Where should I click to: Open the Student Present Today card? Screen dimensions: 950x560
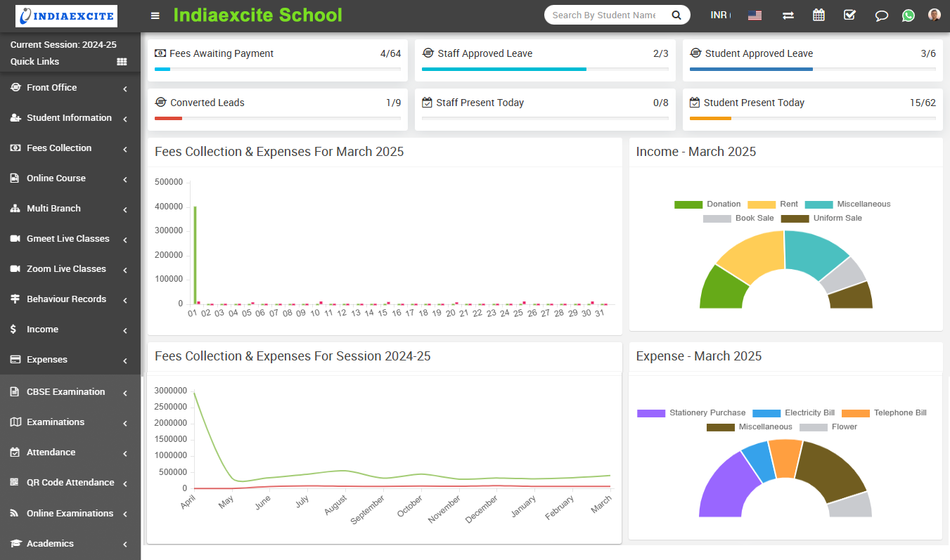pyautogui.click(x=754, y=103)
